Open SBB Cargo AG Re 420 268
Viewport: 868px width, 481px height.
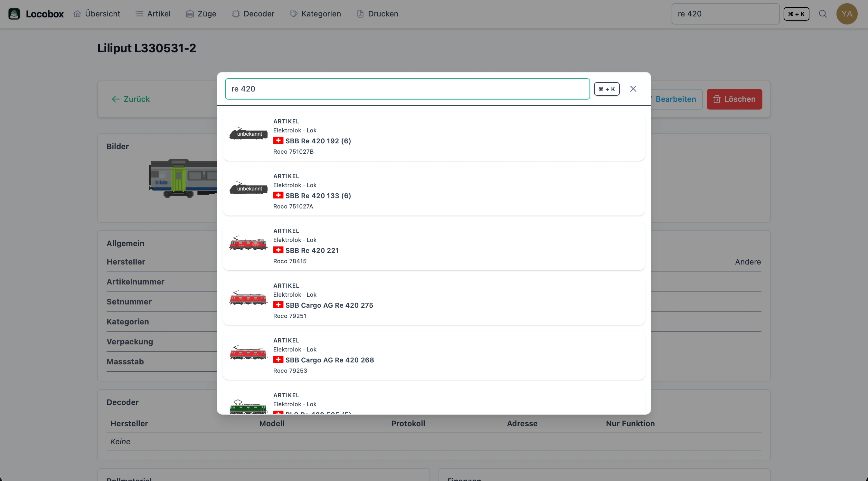[434, 356]
